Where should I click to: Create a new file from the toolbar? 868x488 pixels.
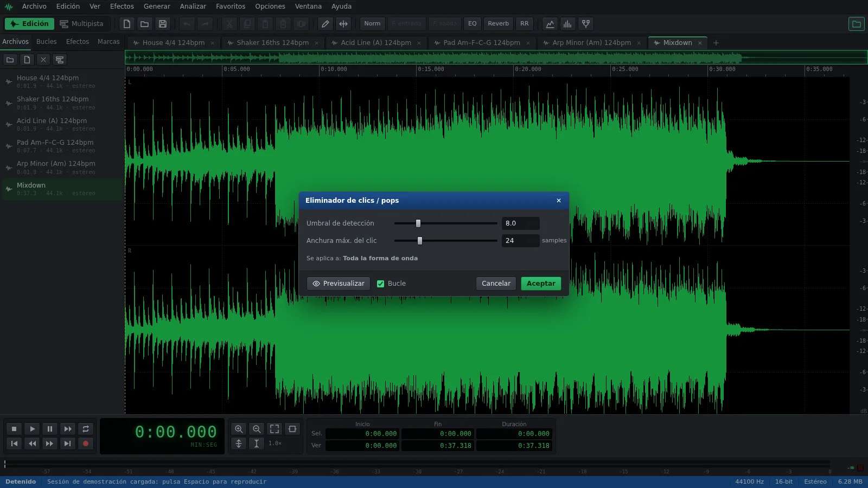(127, 24)
